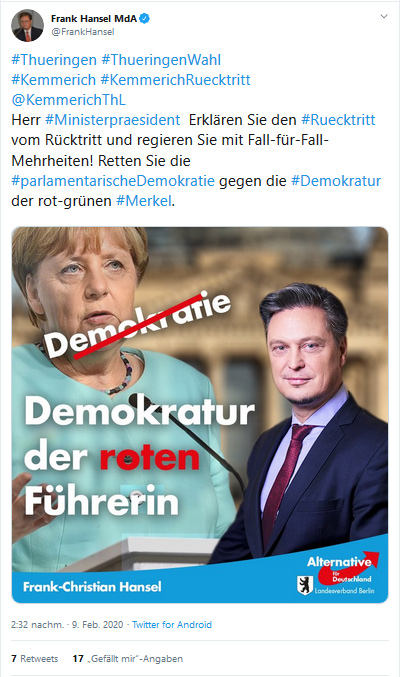Open the #Merkel hashtag
The image size is (401, 677).
click(144, 201)
